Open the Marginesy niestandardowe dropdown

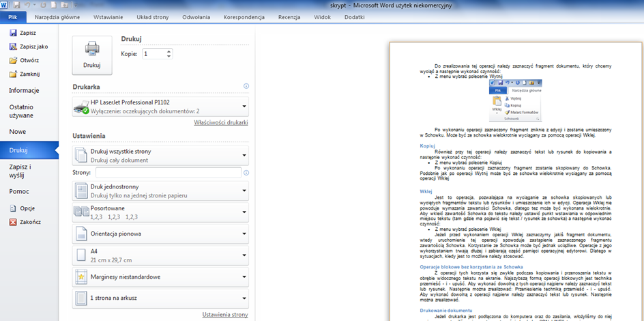click(160, 277)
